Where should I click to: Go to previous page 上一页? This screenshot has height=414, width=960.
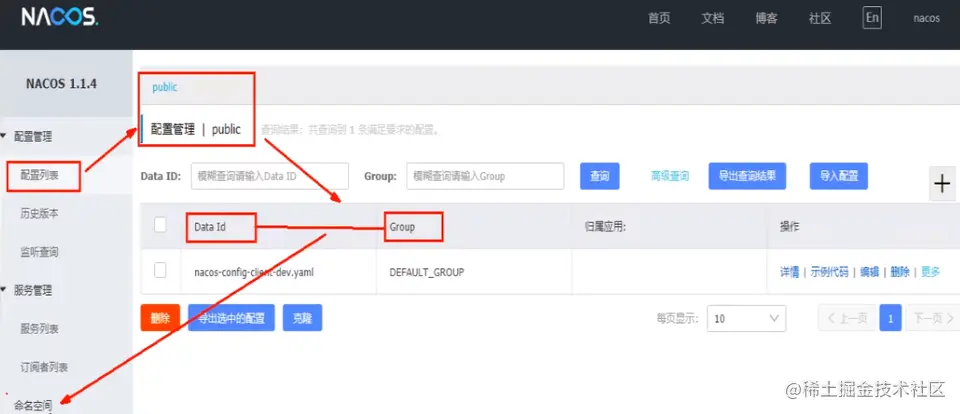pos(847,318)
